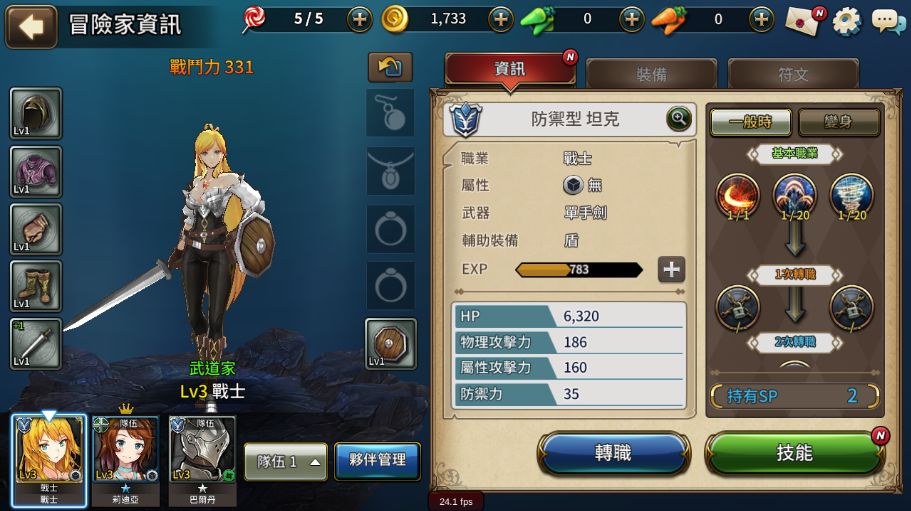Click plus button next to EXP bar
The height and width of the screenshot is (511, 911).
(x=671, y=269)
